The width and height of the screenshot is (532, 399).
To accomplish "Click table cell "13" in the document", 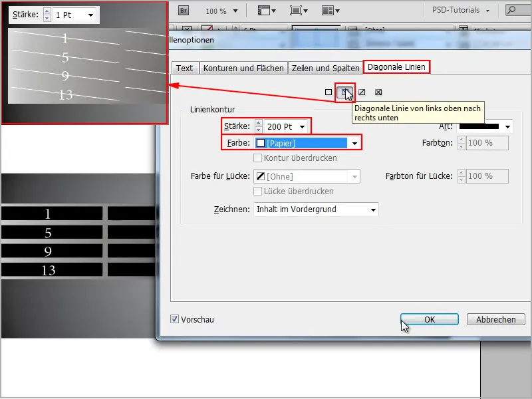I will coord(52,270).
